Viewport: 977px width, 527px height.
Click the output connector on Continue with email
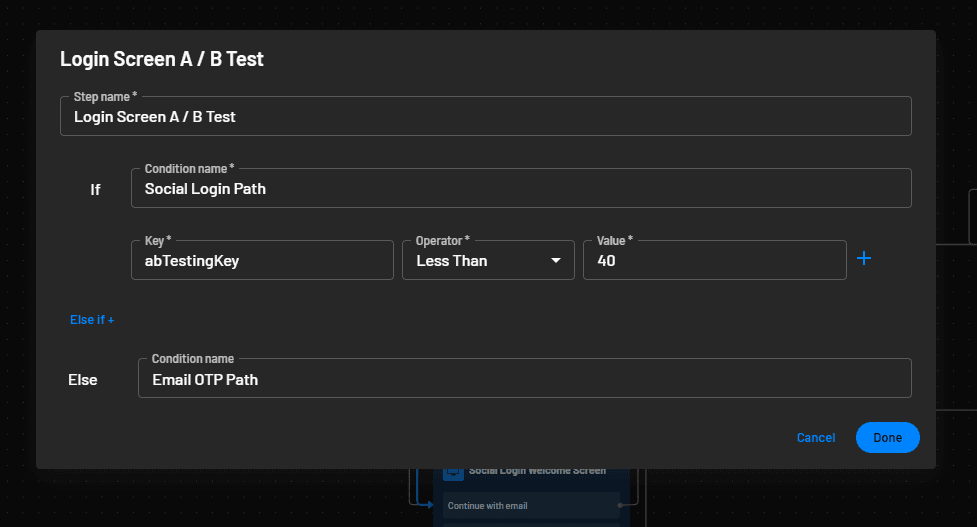[x=622, y=506]
